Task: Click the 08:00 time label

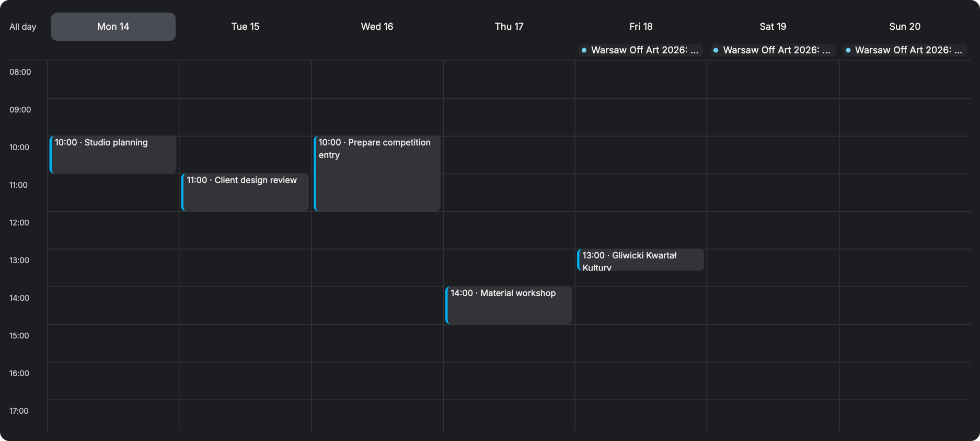Action: (20, 72)
